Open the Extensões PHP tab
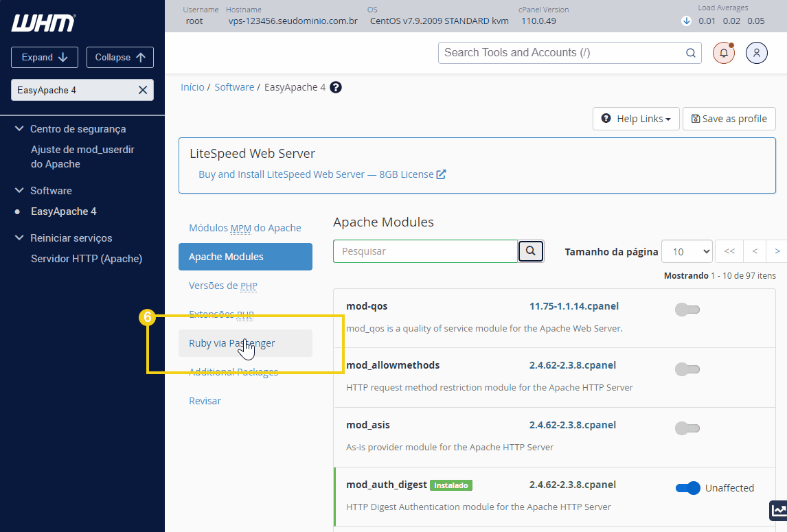Viewport: 787px width, 532px height. 221,314
